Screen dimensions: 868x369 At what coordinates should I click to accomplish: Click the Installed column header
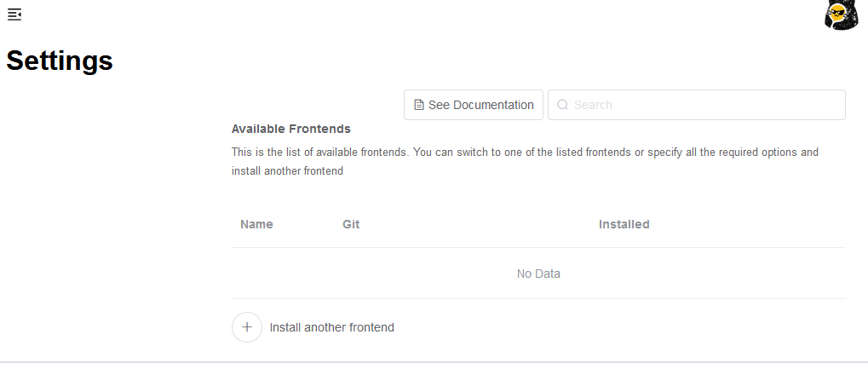point(624,224)
